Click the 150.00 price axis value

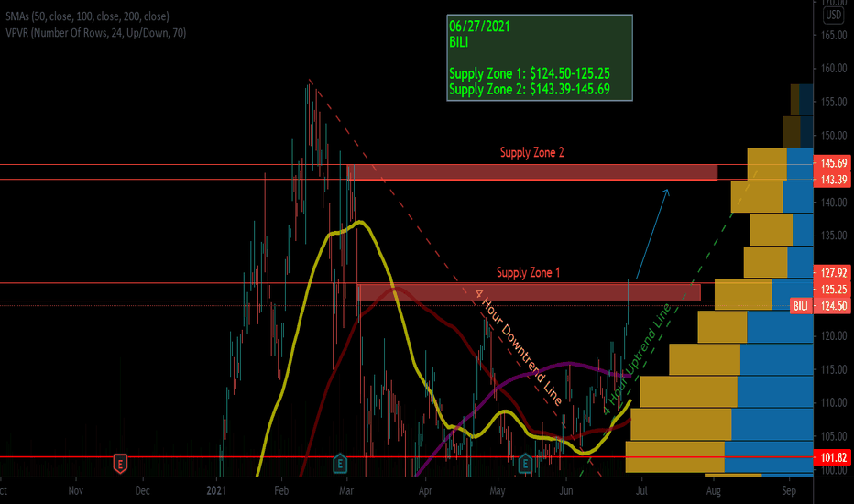pyautogui.click(x=834, y=135)
